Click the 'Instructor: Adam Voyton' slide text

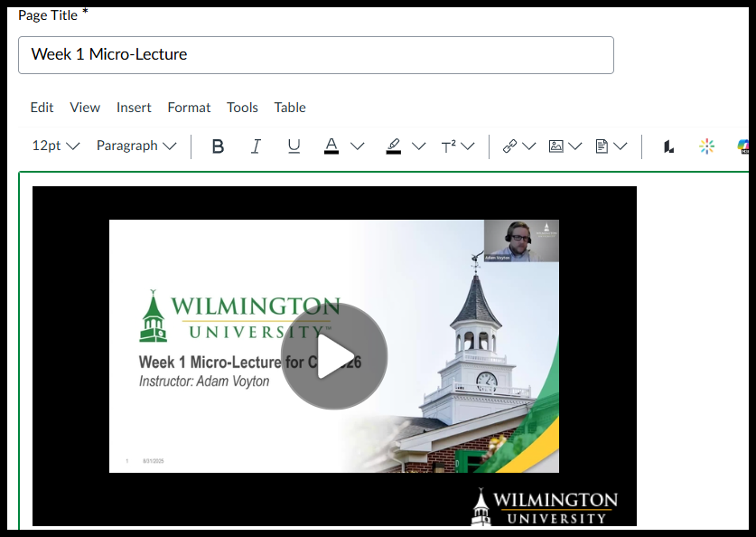click(204, 382)
